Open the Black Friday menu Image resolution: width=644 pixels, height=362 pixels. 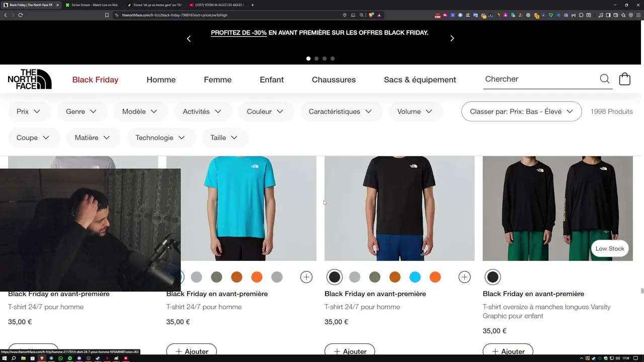(95, 79)
